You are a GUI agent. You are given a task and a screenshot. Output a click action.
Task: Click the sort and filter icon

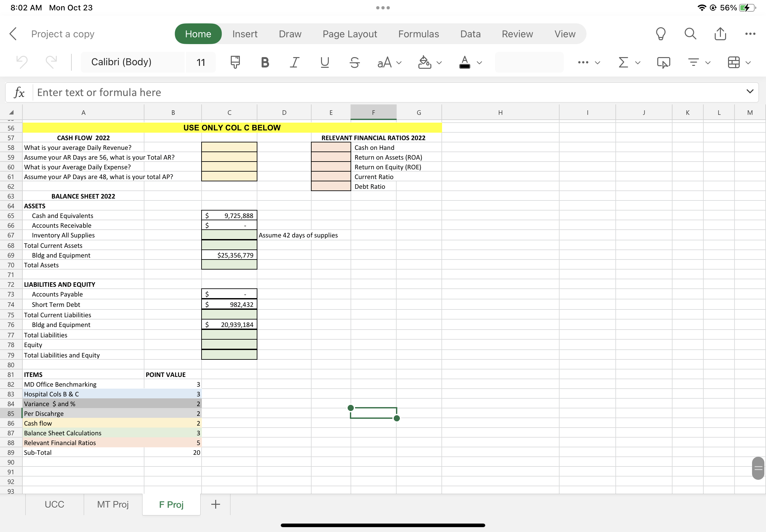(x=693, y=62)
